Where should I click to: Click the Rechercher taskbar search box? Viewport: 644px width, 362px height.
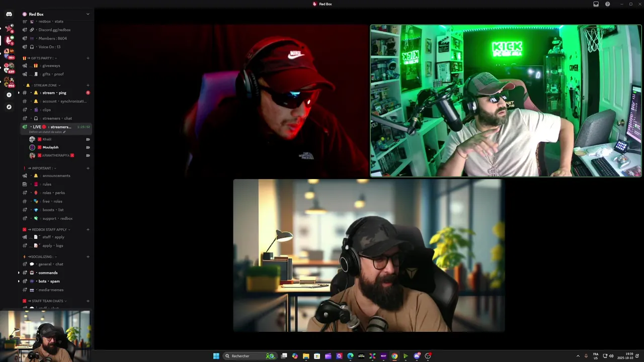(x=249, y=356)
